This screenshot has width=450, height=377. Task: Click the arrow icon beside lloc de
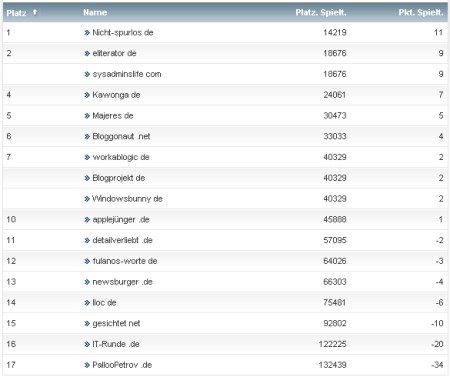tap(87, 303)
